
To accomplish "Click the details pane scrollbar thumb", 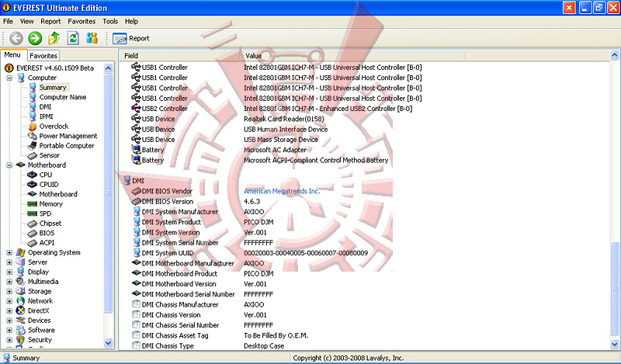I will (615, 289).
